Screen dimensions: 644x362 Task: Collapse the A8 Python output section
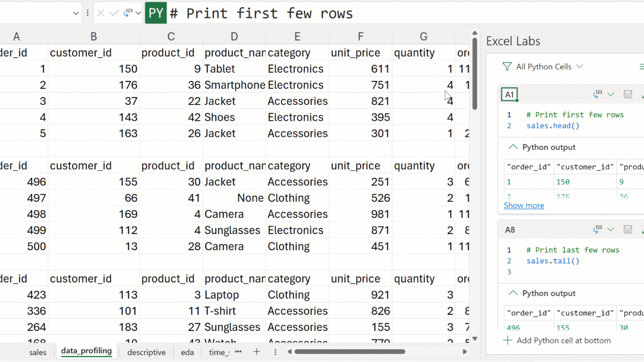pyautogui.click(x=513, y=293)
